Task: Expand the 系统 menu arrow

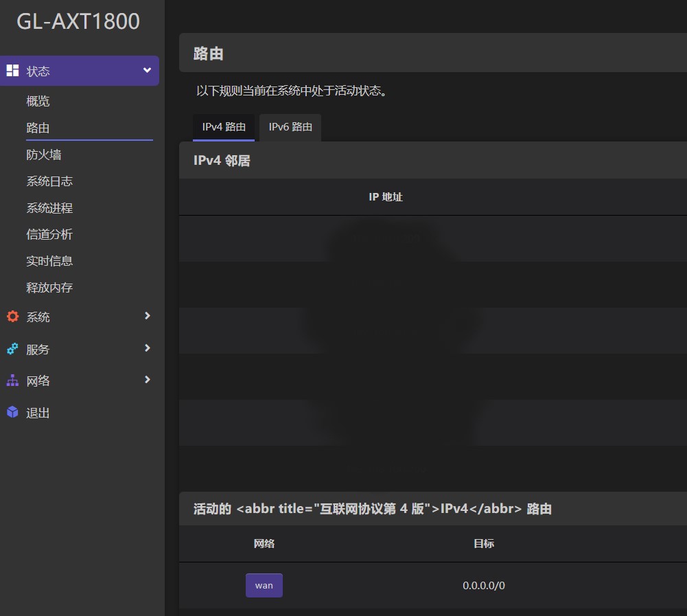Action: pyautogui.click(x=147, y=316)
